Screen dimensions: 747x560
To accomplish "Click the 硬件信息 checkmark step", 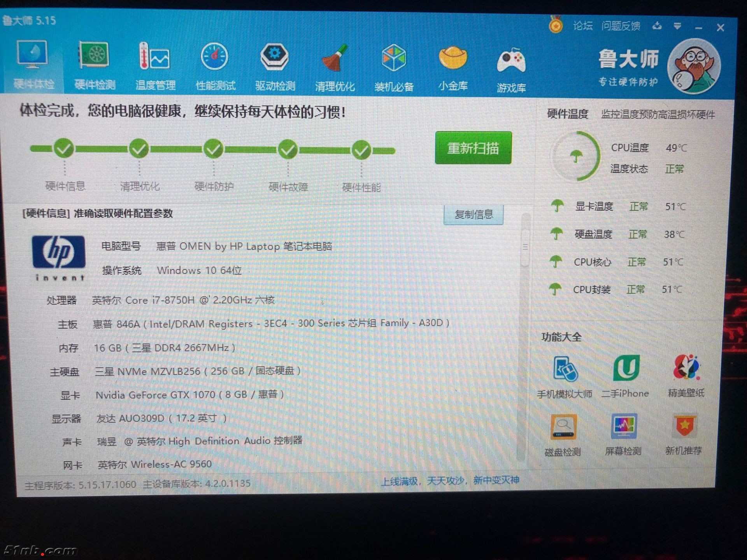I will tap(64, 148).
